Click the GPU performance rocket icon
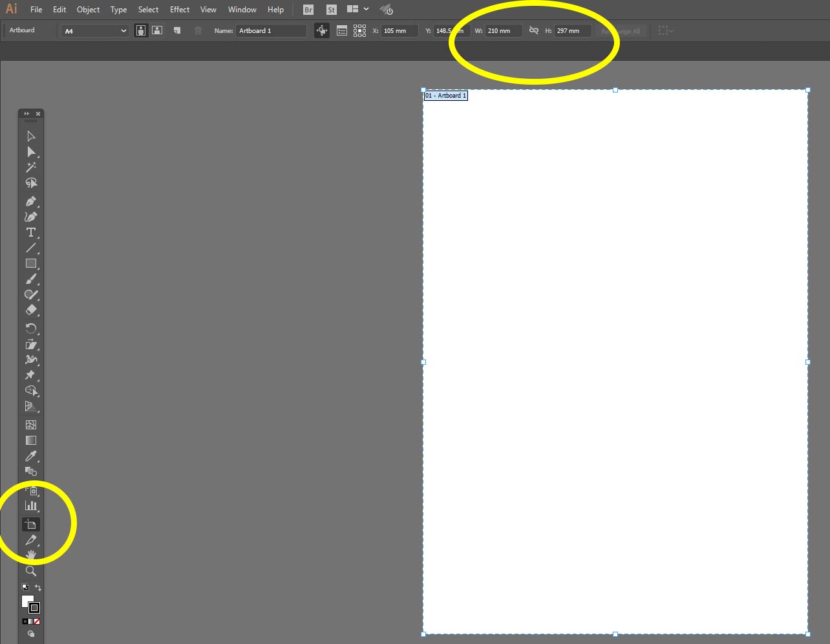 [387, 10]
